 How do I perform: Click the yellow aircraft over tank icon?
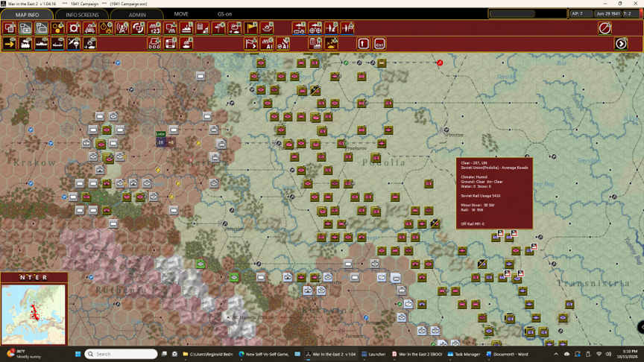coord(331,43)
